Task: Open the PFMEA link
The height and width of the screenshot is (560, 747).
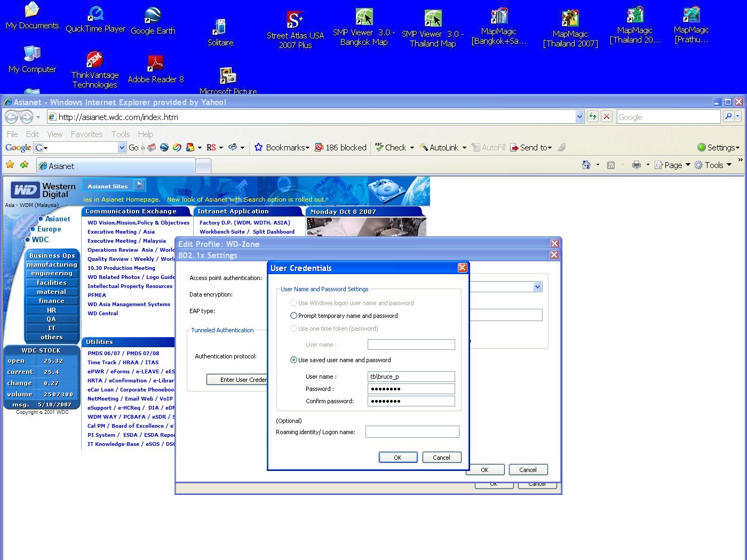Action: click(97, 295)
